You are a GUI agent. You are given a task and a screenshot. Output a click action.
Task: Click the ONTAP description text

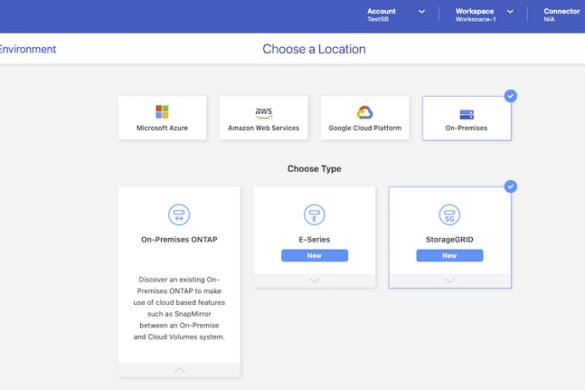[x=179, y=308]
